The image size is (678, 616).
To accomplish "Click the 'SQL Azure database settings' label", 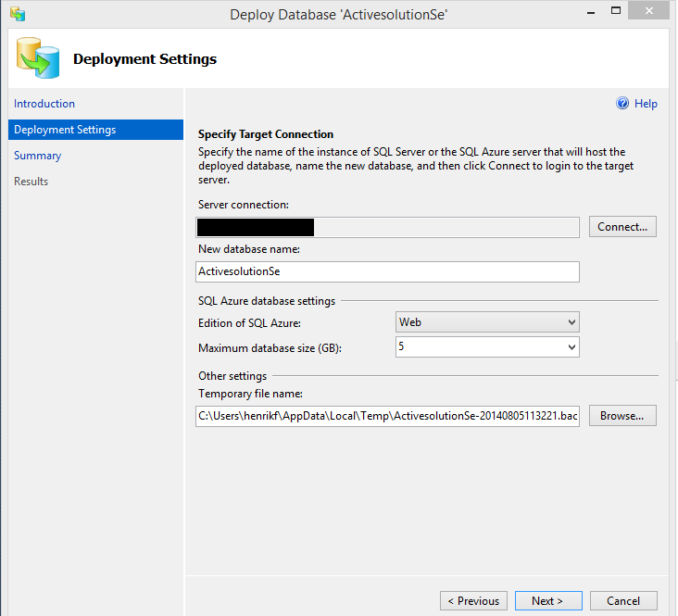I will [267, 301].
